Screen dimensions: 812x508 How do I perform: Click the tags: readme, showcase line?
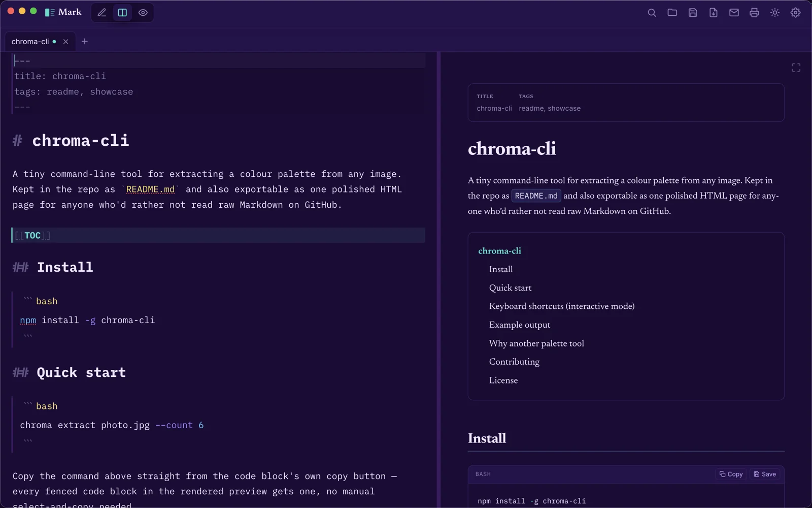click(74, 92)
